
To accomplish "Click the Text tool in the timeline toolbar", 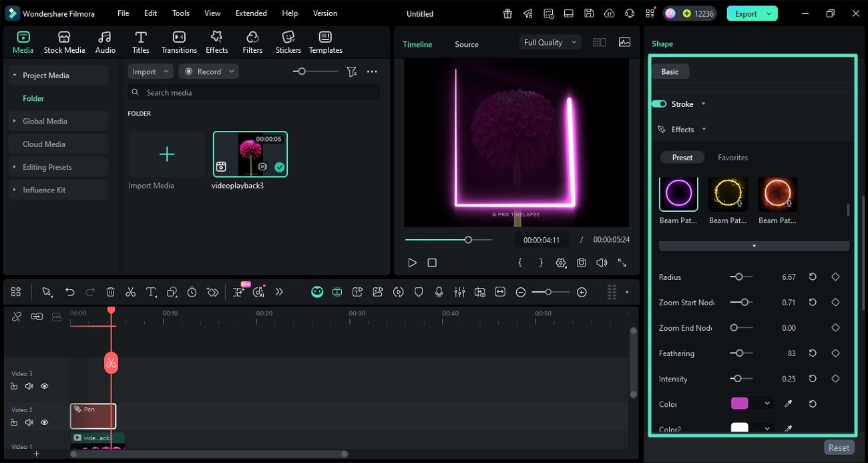I will point(151,292).
